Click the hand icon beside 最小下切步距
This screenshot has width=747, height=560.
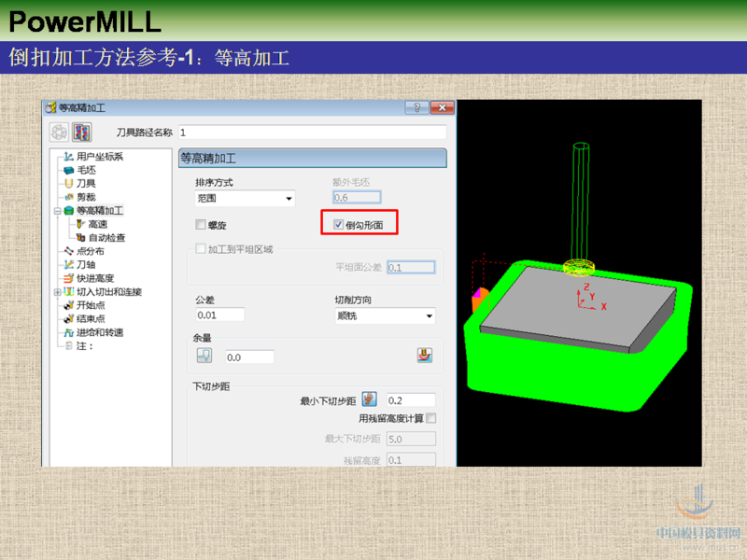click(369, 399)
